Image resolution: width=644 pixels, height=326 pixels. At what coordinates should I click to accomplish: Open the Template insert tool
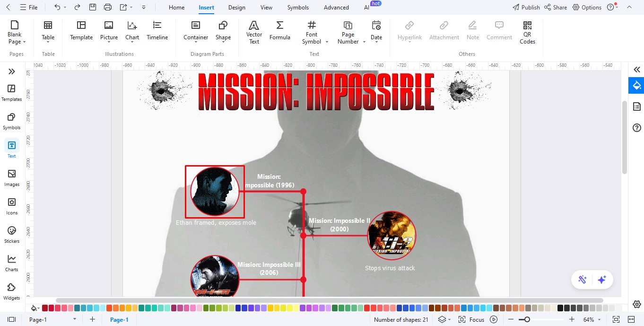click(x=81, y=31)
